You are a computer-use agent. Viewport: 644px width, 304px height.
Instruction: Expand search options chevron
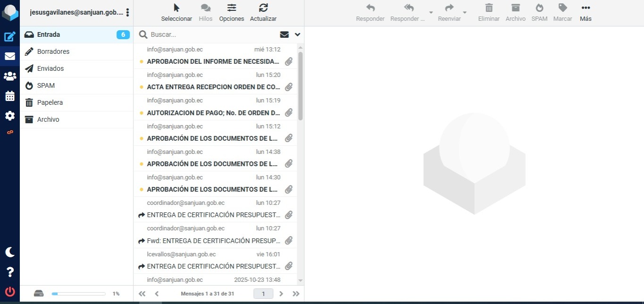click(297, 34)
